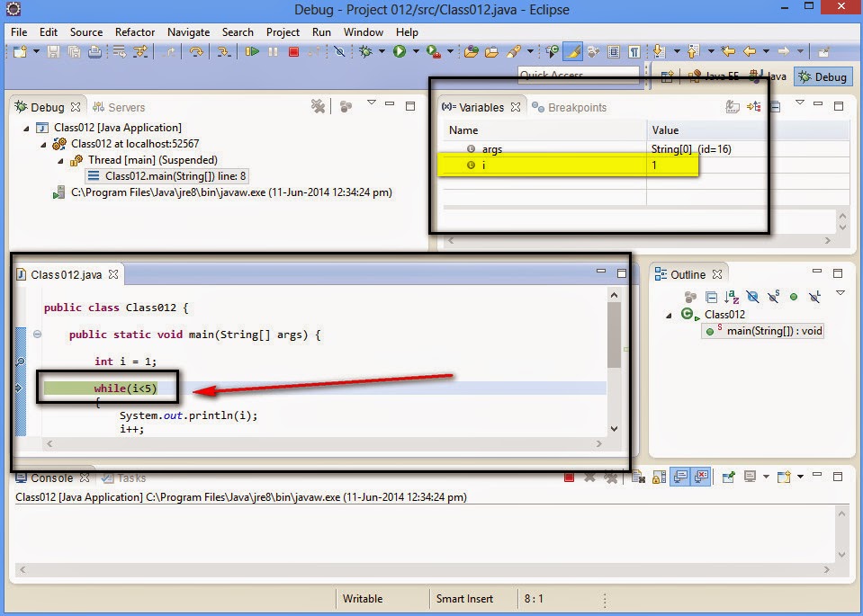Toggle the Show Whitespace Characters icon
This screenshot has height=616, width=863.
(x=634, y=54)
